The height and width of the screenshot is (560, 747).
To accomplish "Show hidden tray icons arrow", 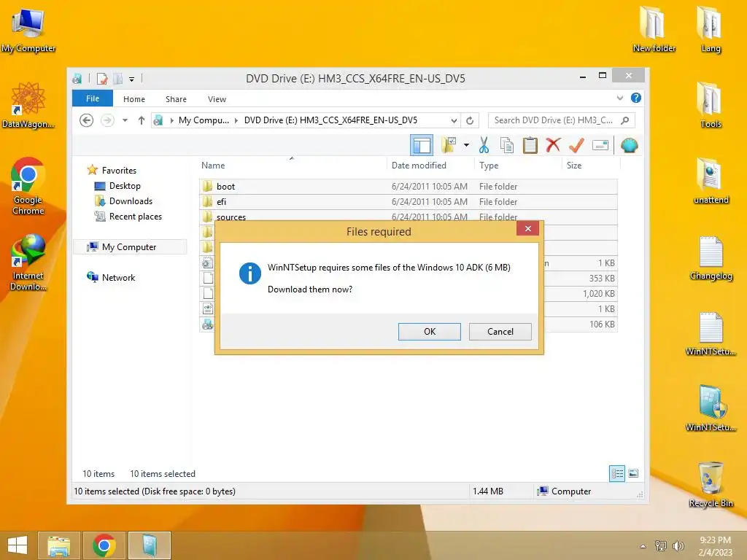I will 643,546.
